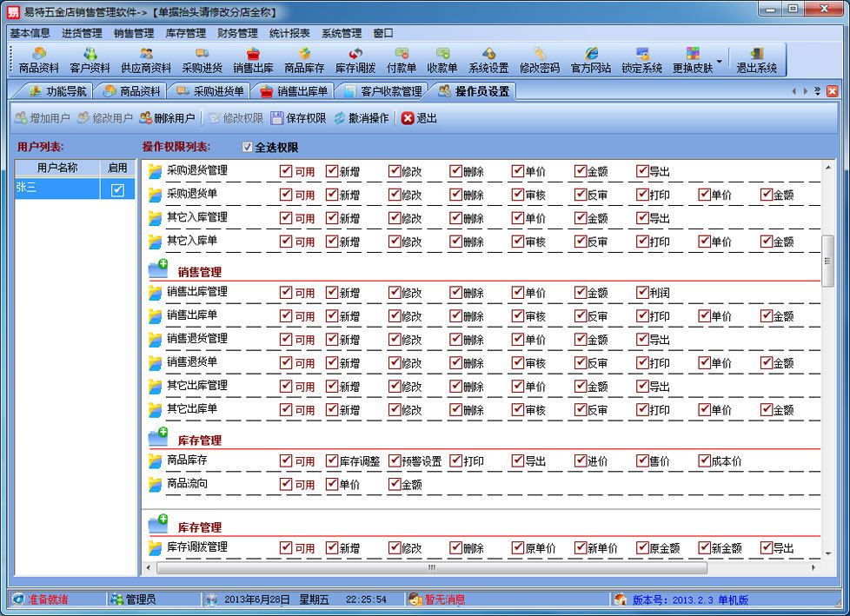Open the 更换皮肤 dropdown arrow
The width and height of the screenshot is (850, 616).
pos(719,61)
